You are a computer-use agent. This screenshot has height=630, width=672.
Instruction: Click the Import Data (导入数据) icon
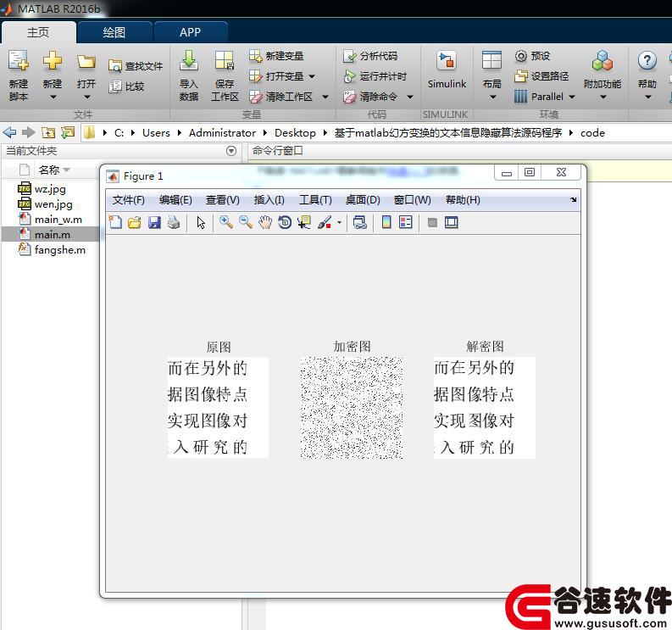coord(189,60)
